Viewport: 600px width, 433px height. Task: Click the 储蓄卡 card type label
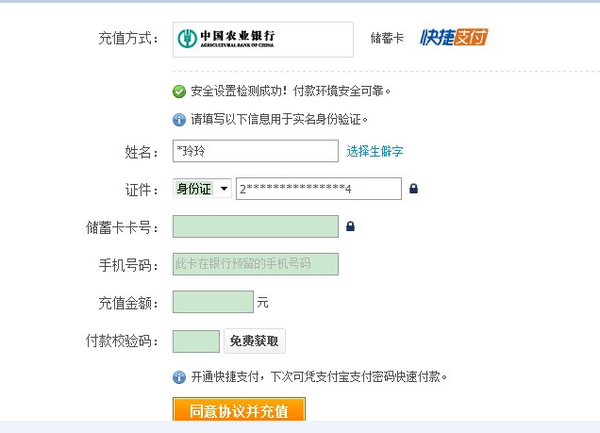coord(387,39)
